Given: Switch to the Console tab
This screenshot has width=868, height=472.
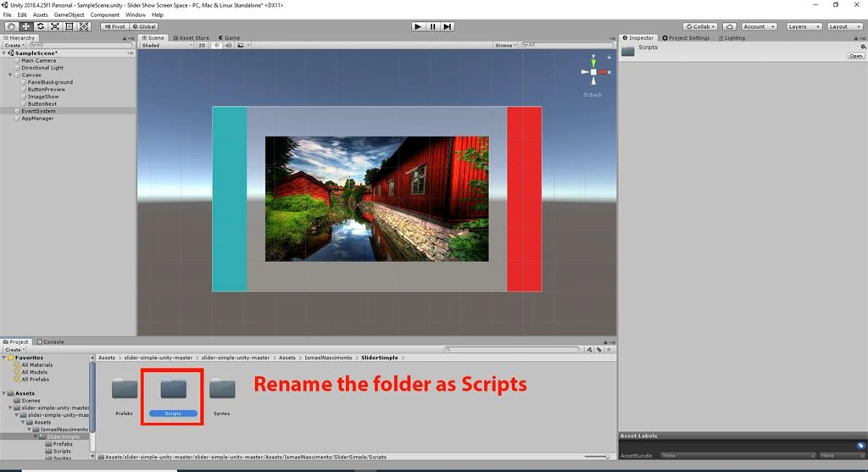Looking at the screenshot, I should pyautogui.click(x=50, y=342).
